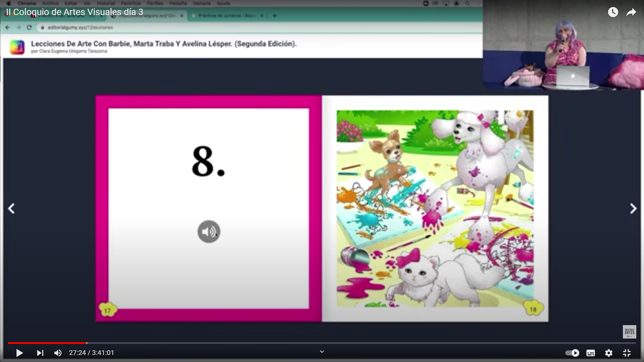The height and width of the screenshot is (362, 644).
Task: Toggle the autoplay switch
Action: coord(572,353)
